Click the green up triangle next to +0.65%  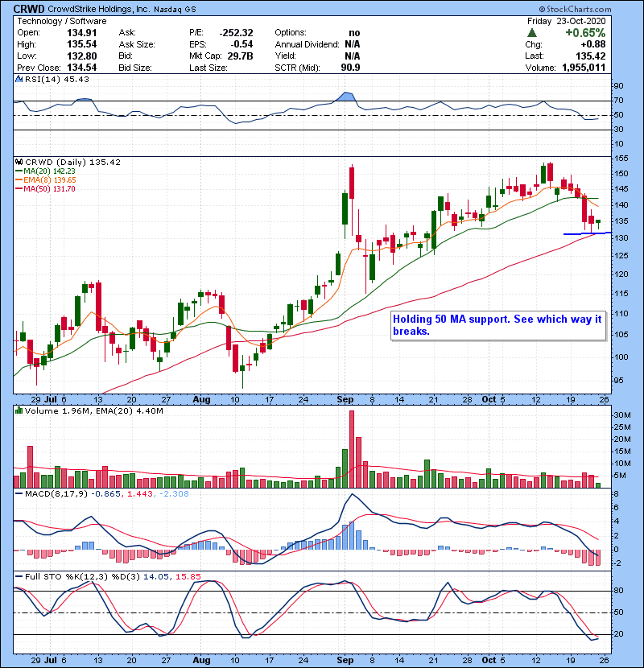pyautogui.click(x=531, y=33)
